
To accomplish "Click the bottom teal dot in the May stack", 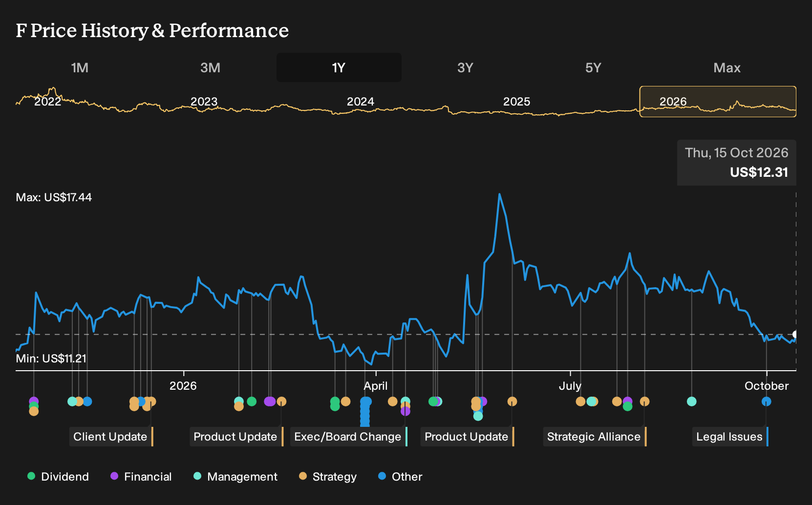I will pyautogui.click(x=478, y=416).
